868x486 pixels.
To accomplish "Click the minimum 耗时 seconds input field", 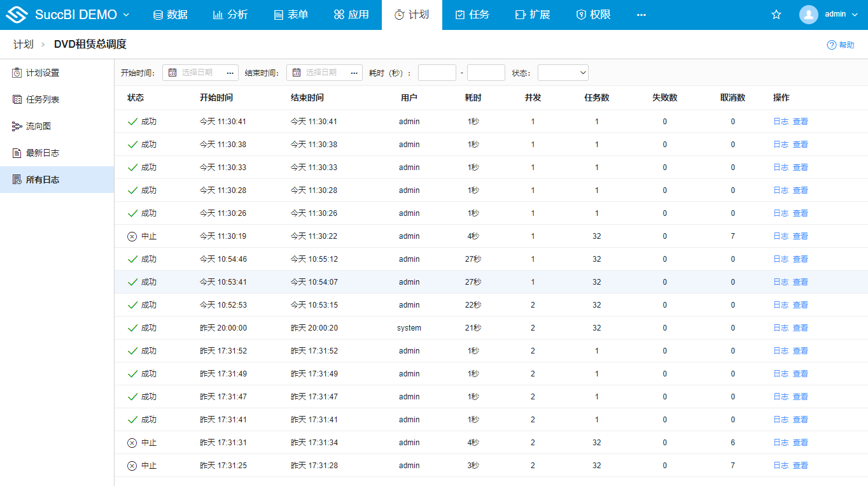I will point(437,73).
